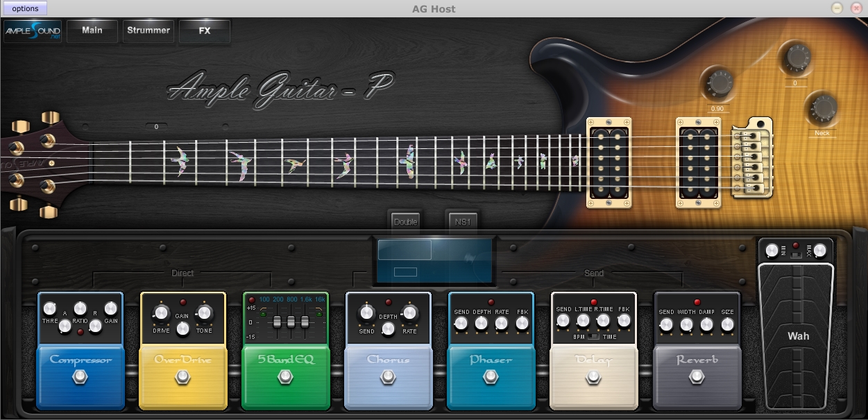Toggle the 5BandEQ footswitch
This screenshot has width=868, height=420.
click(285, 377)
